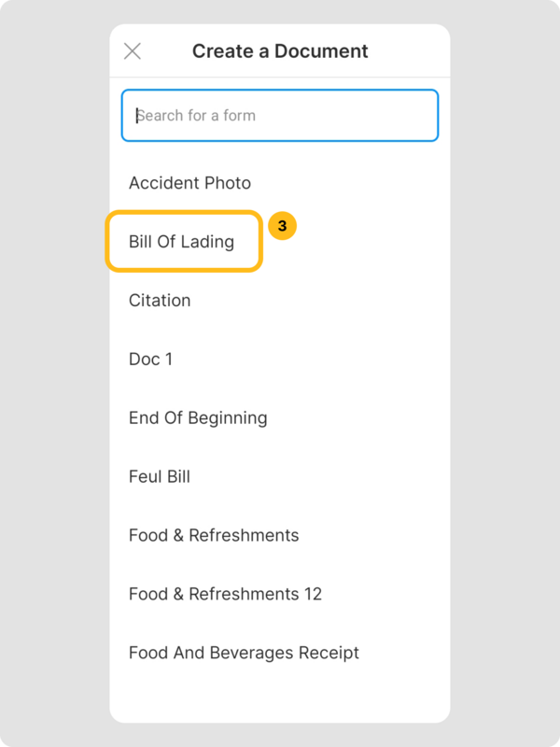Select the form listed below Citation
The image size is (560, 747).
pos(150,359)
